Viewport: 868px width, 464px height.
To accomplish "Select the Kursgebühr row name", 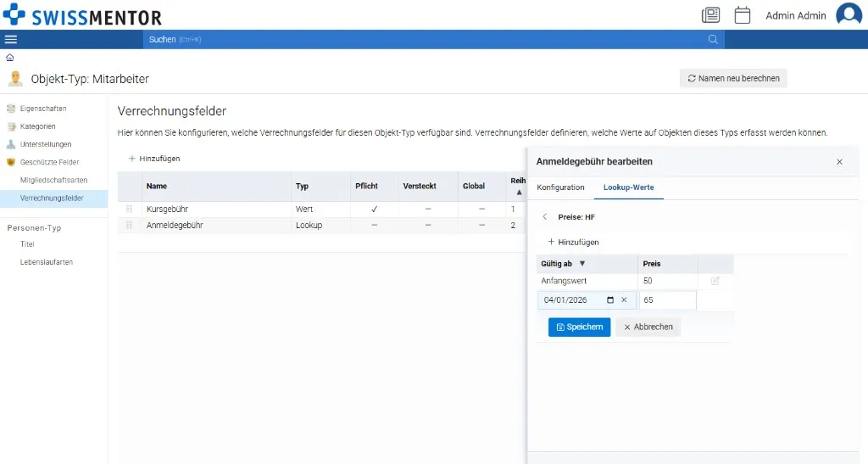I will tap(167, 209).
